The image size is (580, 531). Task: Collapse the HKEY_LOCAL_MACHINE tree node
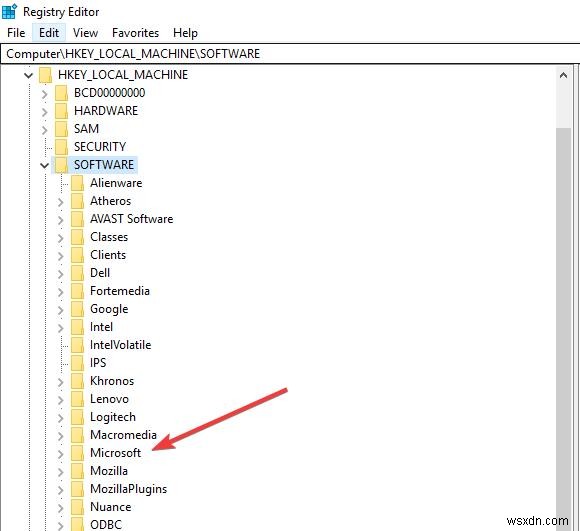point(28,76)
